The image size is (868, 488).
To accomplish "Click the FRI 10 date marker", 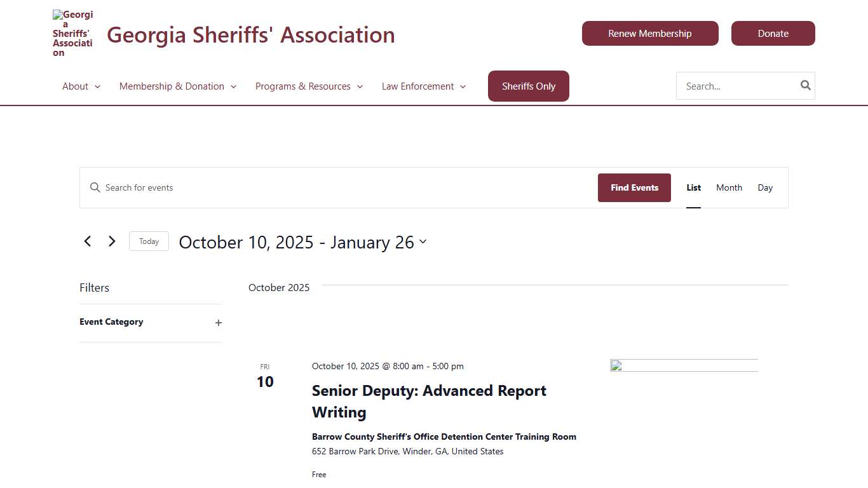I will [x=264, y=376].
